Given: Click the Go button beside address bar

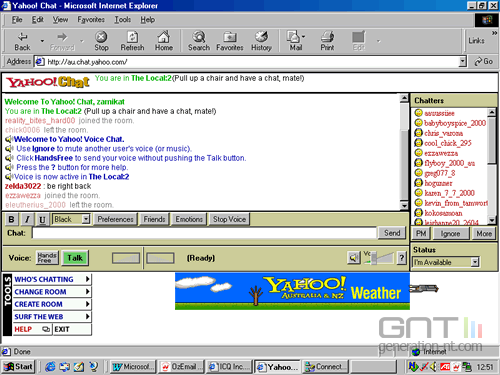Looking at the screenshot, I should pyautogui.click(x=484, y=61).
